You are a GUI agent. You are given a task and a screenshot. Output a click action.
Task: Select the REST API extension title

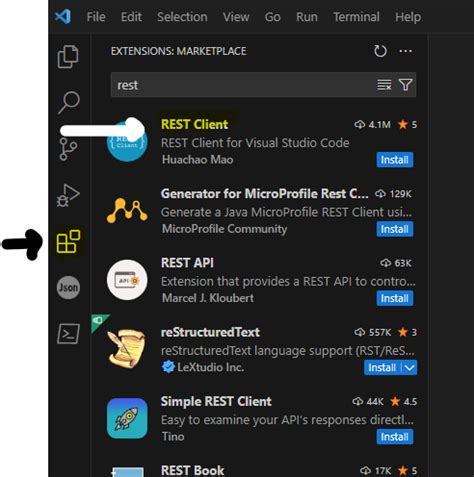click(187, 263)
